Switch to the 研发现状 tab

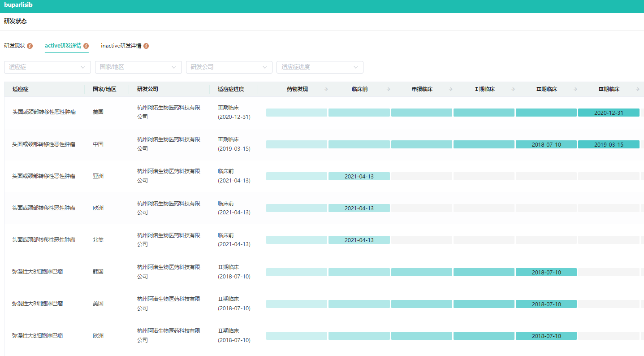pos(15,46)
